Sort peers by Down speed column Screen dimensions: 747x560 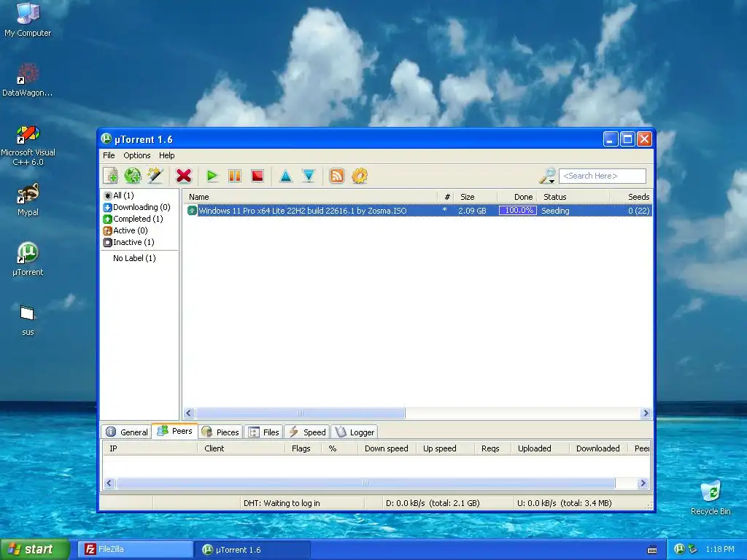pyautogui.click(x=387, y=448)
